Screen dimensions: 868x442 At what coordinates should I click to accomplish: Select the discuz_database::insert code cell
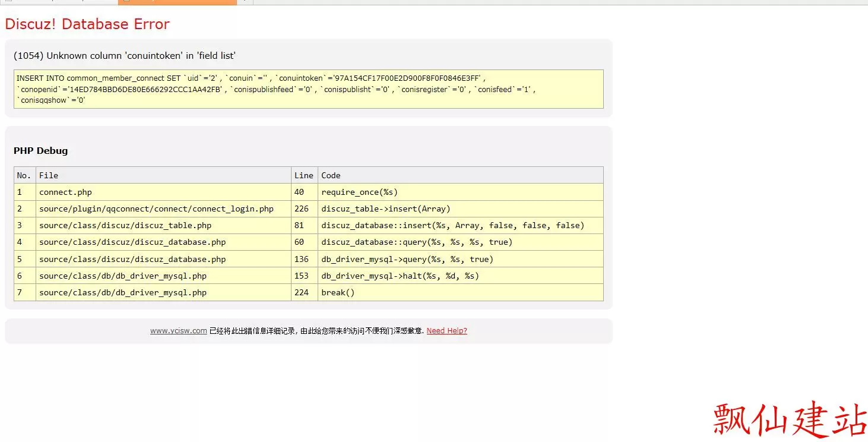pos(461,225)
